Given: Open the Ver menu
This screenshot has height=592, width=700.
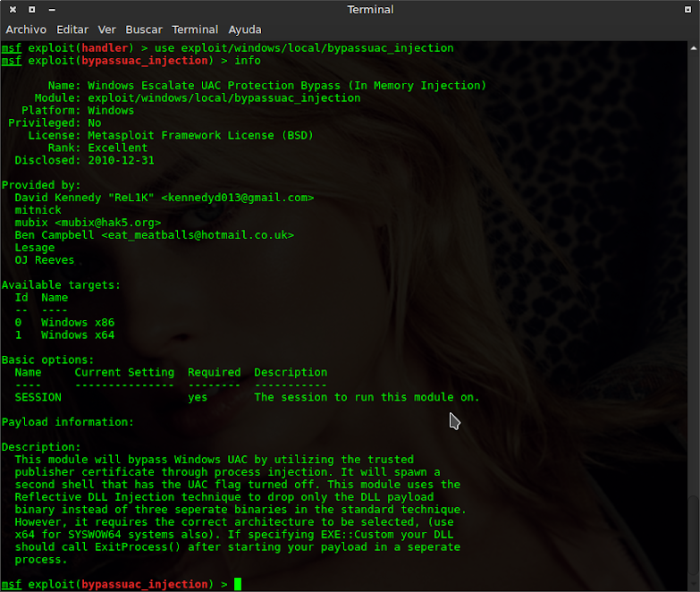Looking at the screenshot, I should (106, 30).
